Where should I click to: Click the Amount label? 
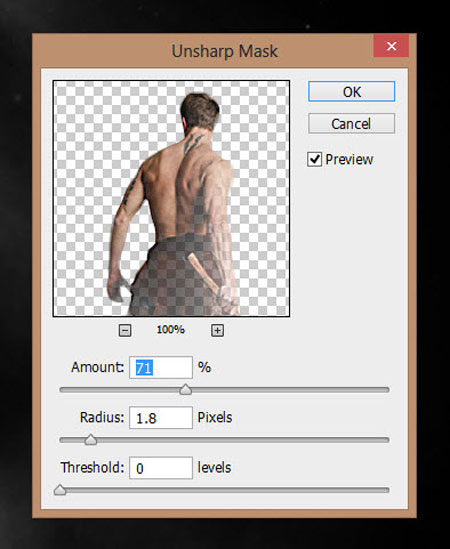point(97,367)
